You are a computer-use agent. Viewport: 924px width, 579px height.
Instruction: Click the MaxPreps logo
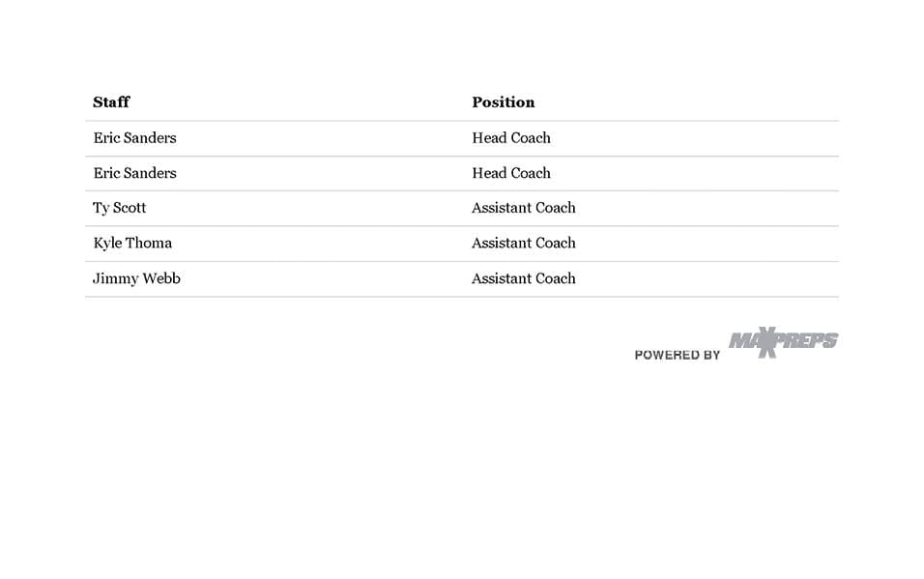click(783, 342)
